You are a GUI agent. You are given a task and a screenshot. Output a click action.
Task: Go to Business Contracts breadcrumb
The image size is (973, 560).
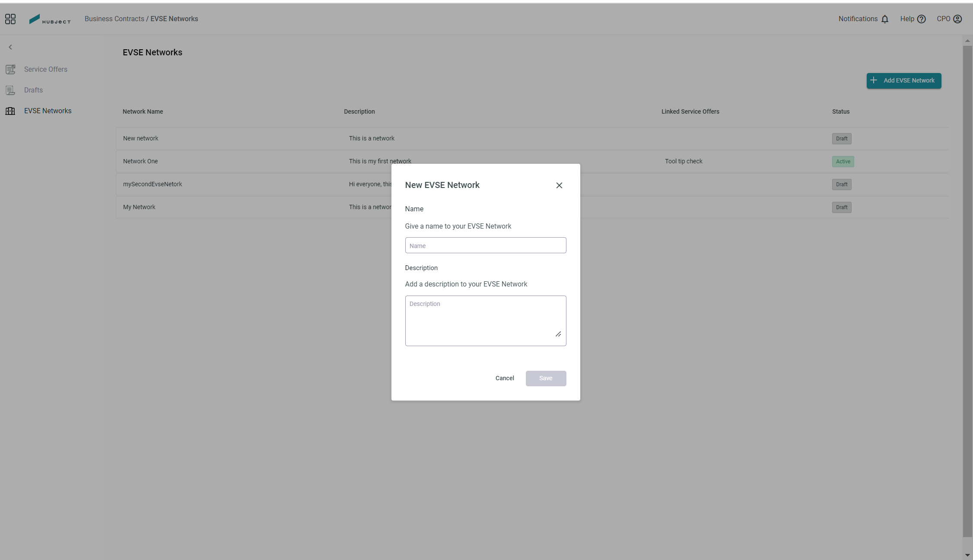point(114,19)
